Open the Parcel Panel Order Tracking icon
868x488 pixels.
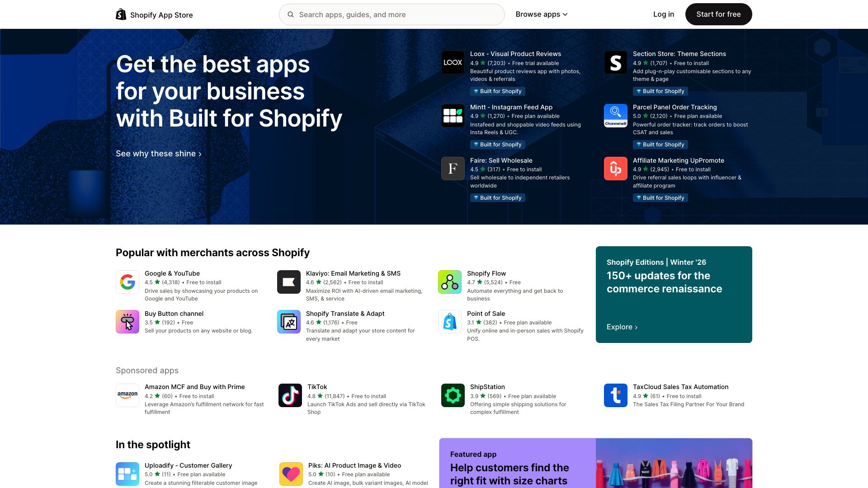[x=615, y=115]
